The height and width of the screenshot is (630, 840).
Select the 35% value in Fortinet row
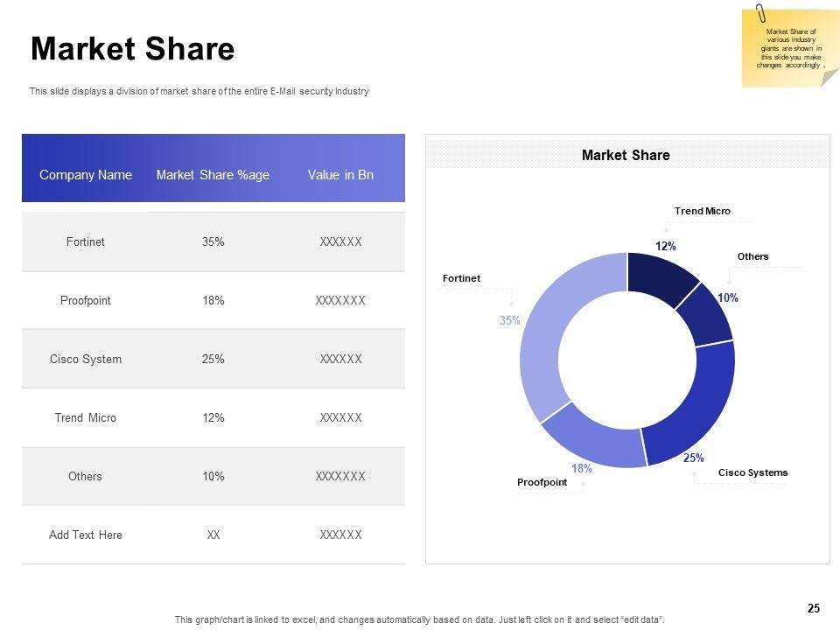[x=213, y=241]
